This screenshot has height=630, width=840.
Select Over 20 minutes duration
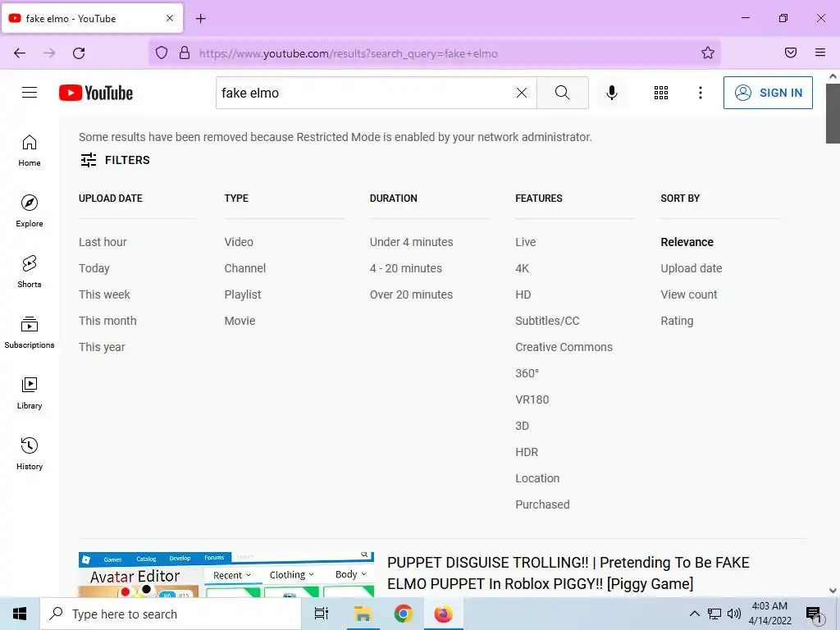[412, 294]
